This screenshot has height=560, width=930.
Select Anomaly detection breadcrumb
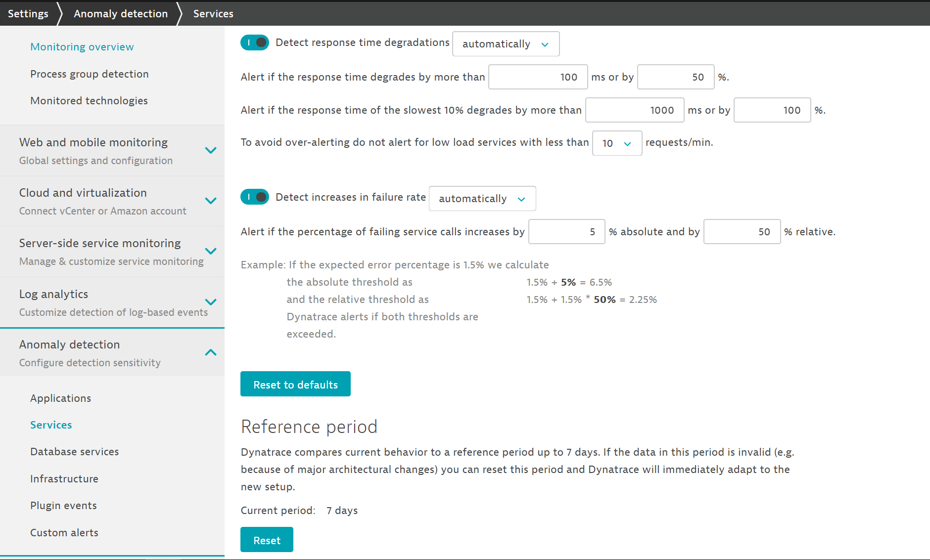(x=121, y=13)
